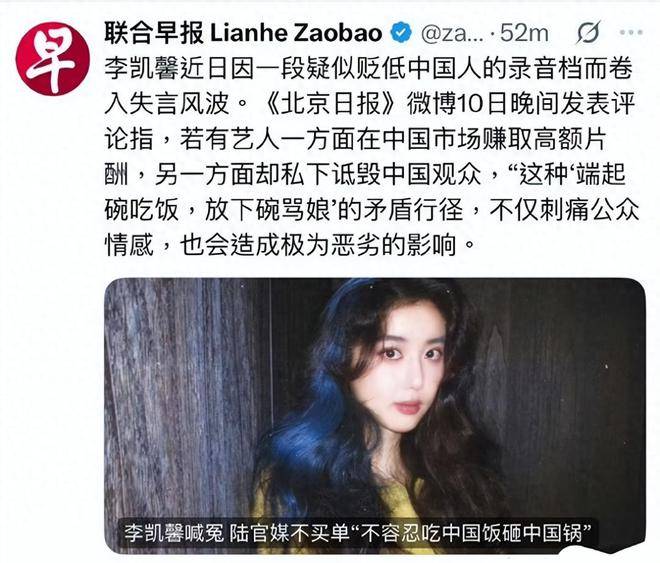Image resolution: width=660 pixels, height=563 pixels.
Task: Open the attached photo of the woman
Action: pyautogui.click(x=375, y=416)
